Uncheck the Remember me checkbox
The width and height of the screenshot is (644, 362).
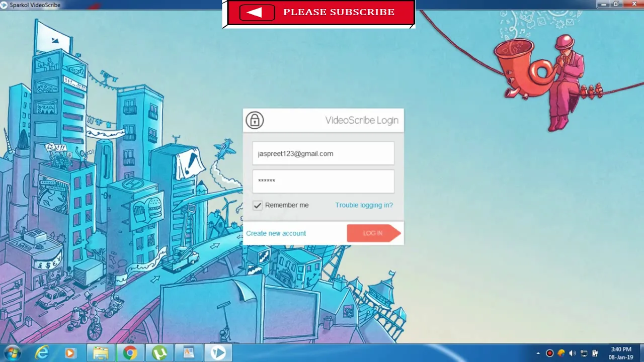tap(258, 205)
